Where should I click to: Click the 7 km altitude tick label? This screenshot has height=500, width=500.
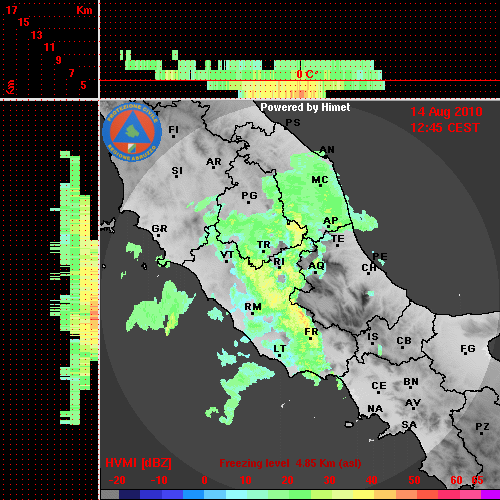point(71,73)
